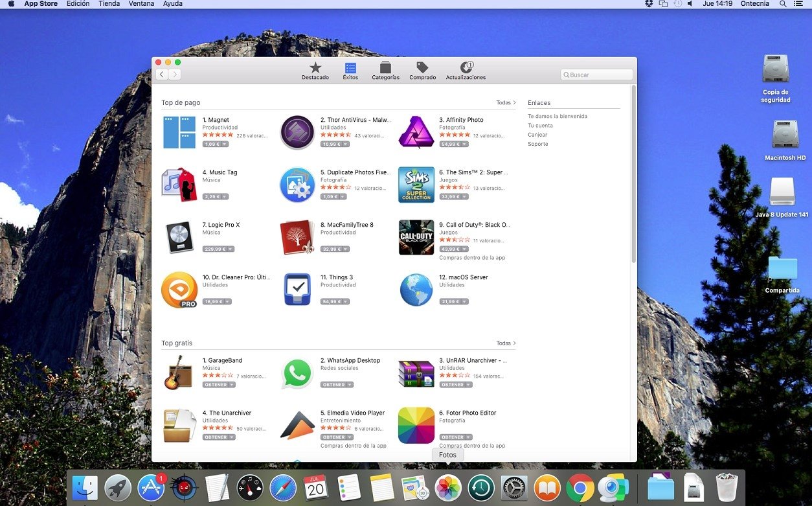Image resolution: width=812 pixels, height=506 pixels.
Task: Expand the Logic Pro X price arrow
Action: [230, 249]
